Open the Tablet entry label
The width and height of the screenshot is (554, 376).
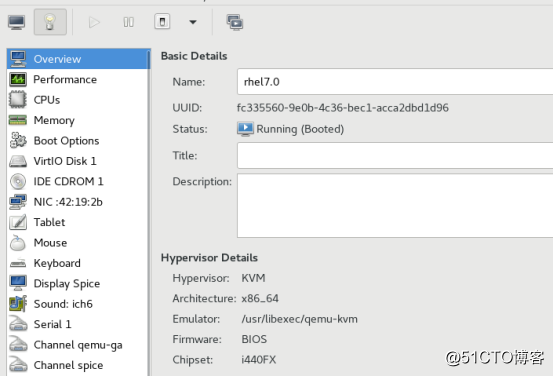click(x=49, y=222)
